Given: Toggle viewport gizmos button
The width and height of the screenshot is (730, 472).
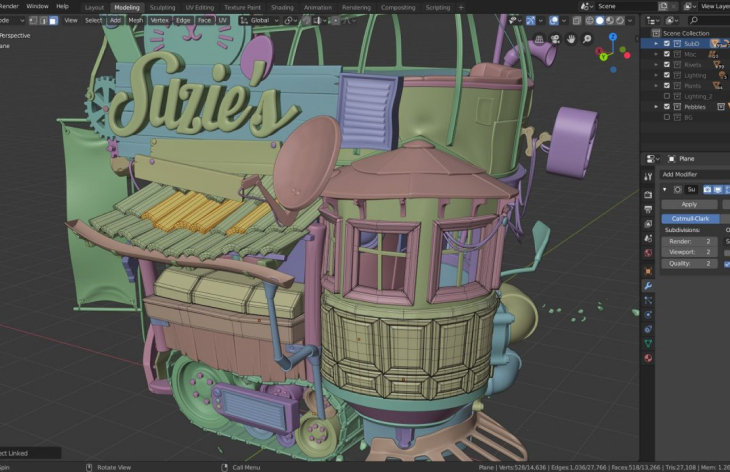Looking at the screenshot, I should 531,20.
